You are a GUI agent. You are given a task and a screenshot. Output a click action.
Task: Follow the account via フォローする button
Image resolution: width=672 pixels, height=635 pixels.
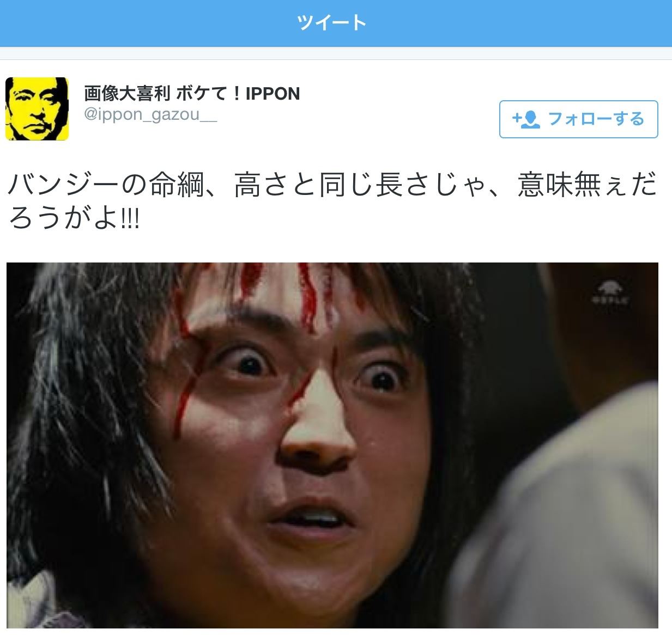pyautogui.click(x=578, y=119)
